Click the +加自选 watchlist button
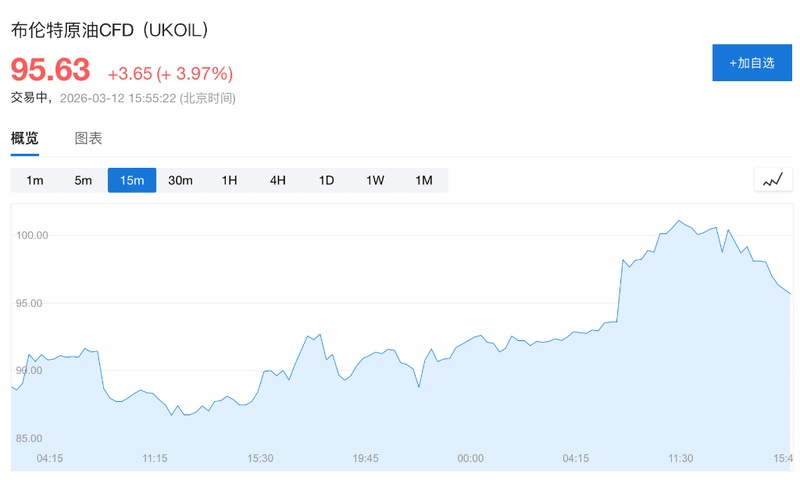This screenshot has height=480, width=800. pyautogui.click(x=751, y=63)
